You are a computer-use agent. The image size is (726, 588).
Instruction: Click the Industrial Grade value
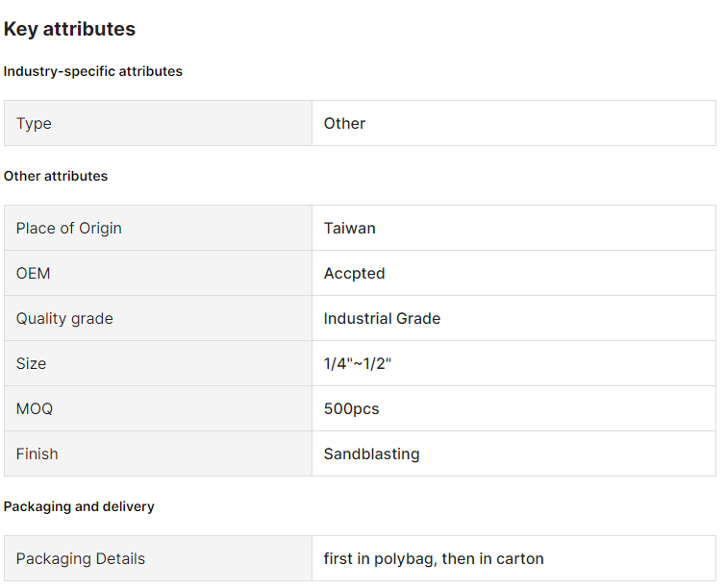click(x=382, y=318)
